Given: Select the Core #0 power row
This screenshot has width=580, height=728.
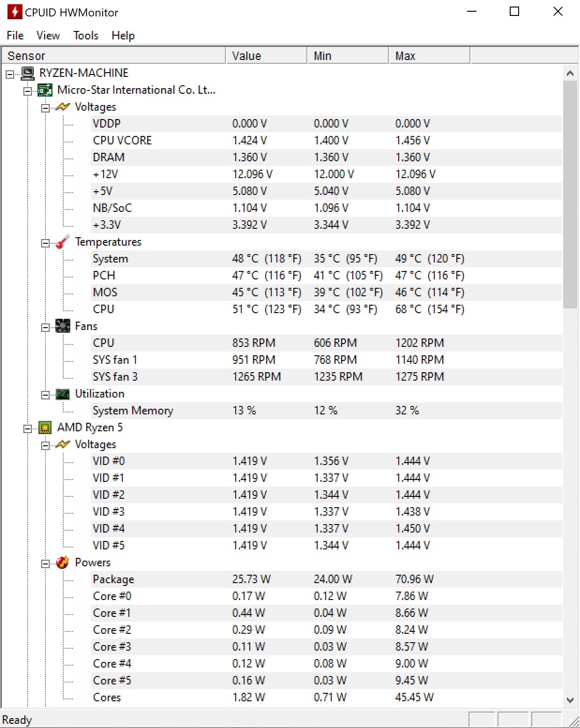Looking at the screenshot, I should [x=327, y=596].
